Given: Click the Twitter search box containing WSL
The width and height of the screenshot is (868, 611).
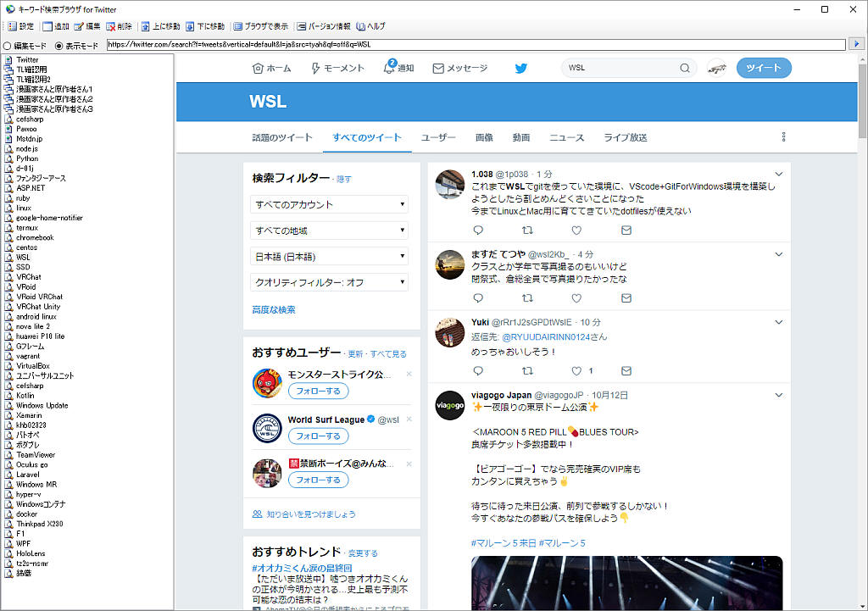Looking at the screenshot, I should tap(623, 68).
